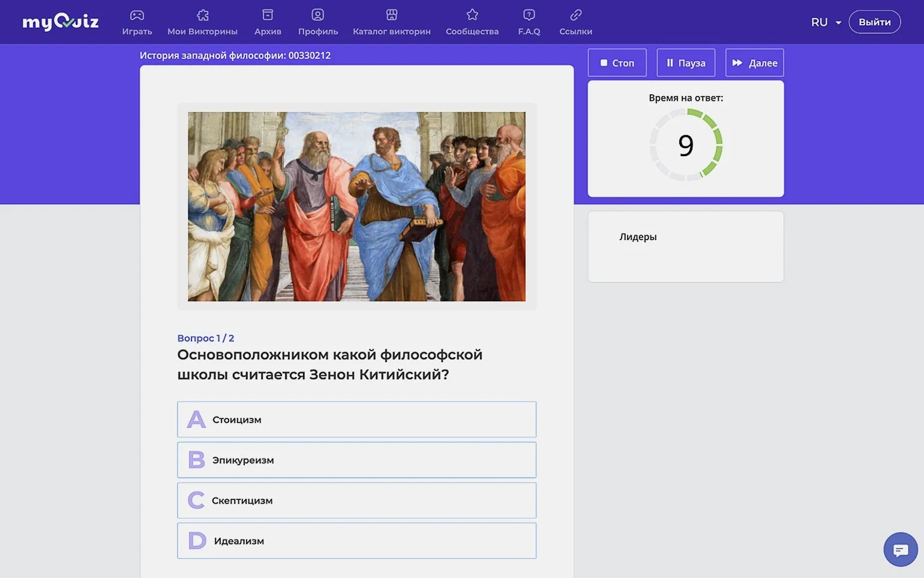This screenshot has height=578, width=924.
Task: Choose answer C Скептицизм
Action: point(356,501)
